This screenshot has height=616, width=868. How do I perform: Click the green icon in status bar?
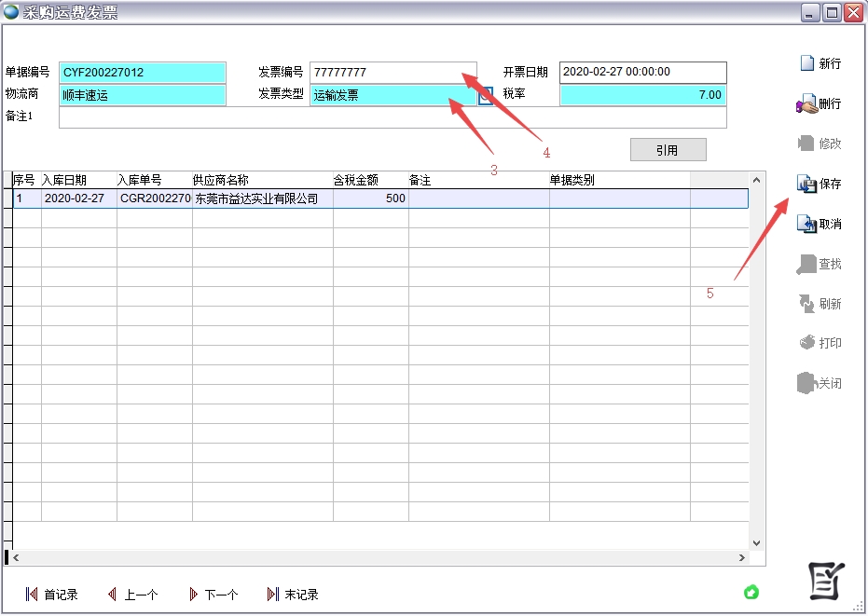click(751, 592)
